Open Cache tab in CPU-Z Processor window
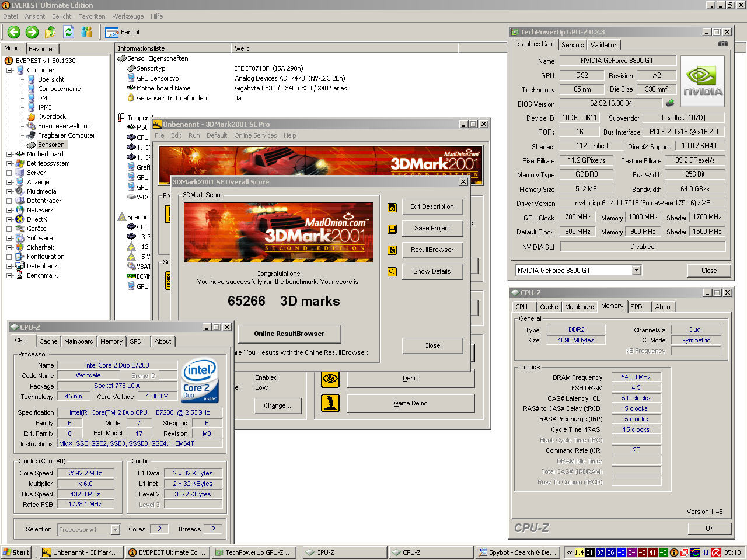Image resolution: width=747 pixels, height=560 pixels. (48, 342)
